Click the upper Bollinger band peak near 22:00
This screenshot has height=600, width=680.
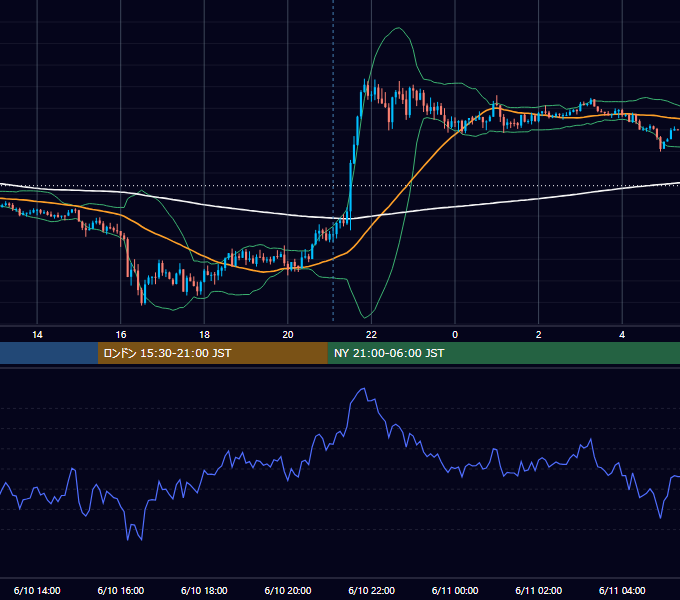pyautogui.click(x=398, y=28)
